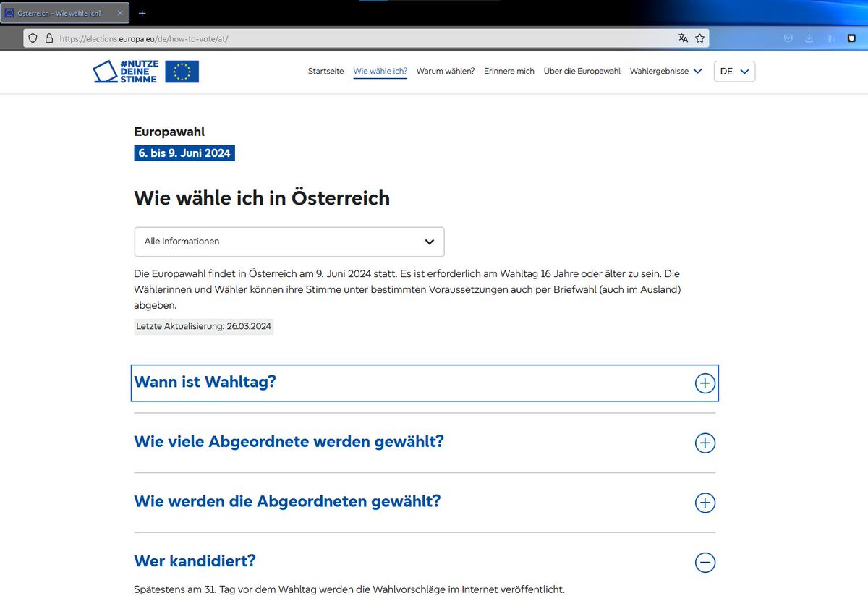The width and height of the screenshot is (868, 601).
Task: Open the Alle Informationen dropdown
Action: pyautogui.click(x=289, y=242)
